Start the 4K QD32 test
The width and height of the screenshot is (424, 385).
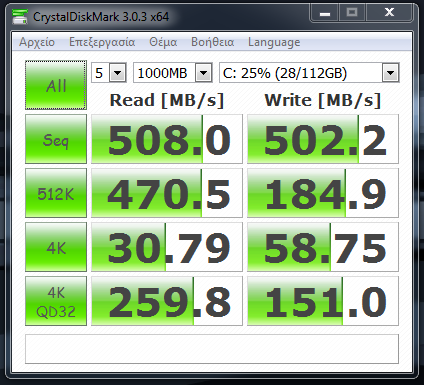(56, 301)
